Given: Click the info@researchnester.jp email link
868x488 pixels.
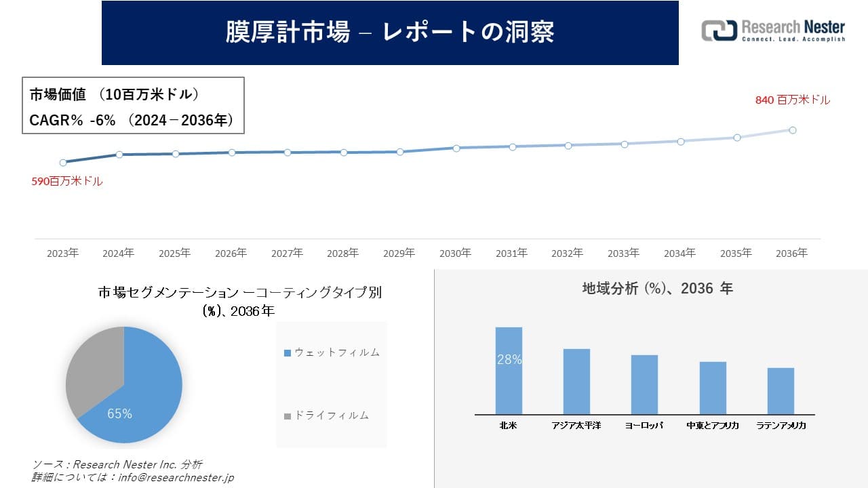Looking at the screenshot, I should click(x=178, y=476).
